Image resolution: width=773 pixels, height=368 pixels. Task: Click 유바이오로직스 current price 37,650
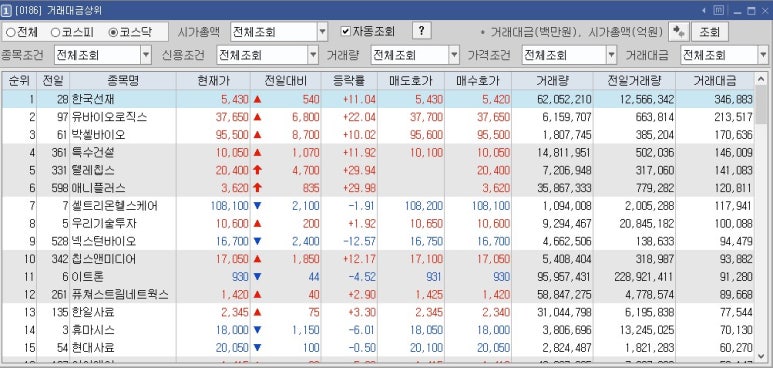232,117
